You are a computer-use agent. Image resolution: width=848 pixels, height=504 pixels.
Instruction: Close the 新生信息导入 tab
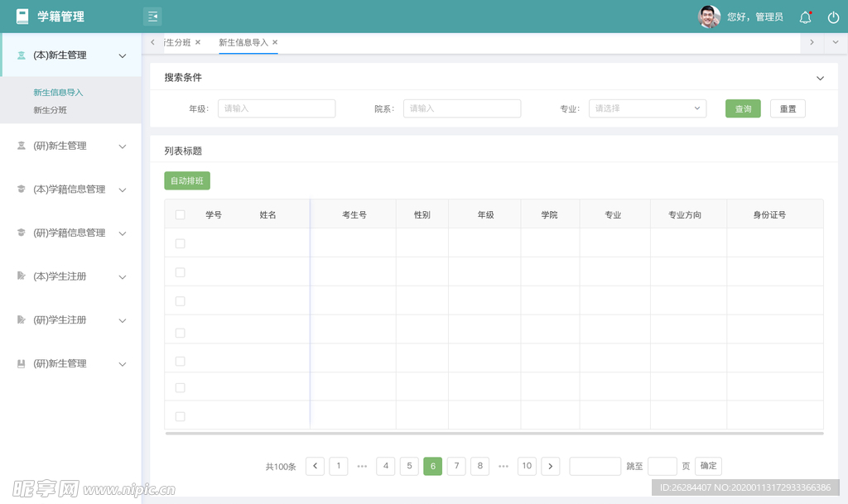tap(275, 42)
